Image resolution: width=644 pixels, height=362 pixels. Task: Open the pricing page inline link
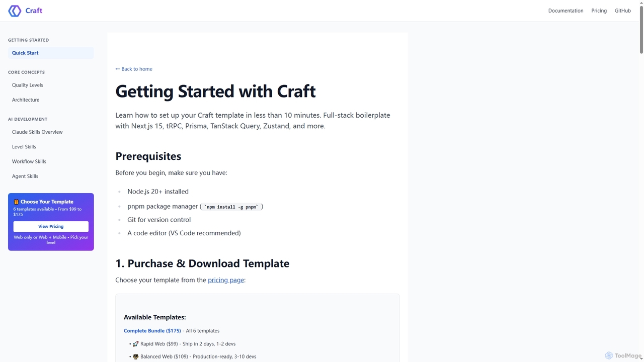point(226,280)
